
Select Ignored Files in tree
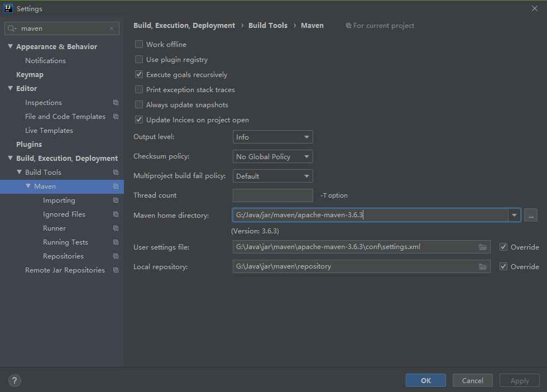tap(64, 214)
